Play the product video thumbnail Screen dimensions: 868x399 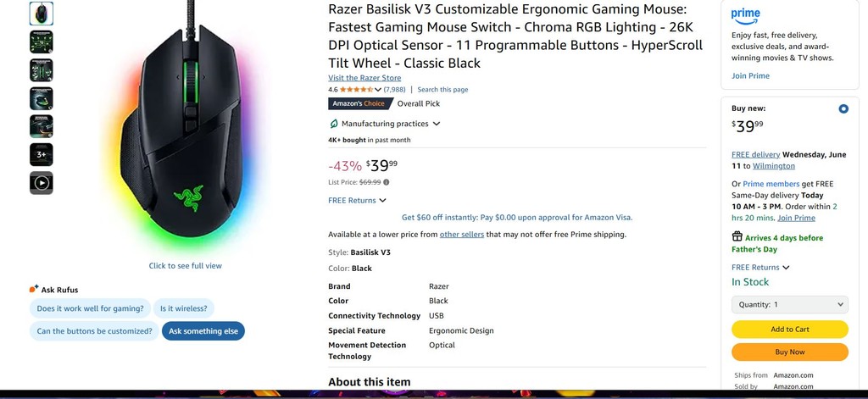coord(42,182)
